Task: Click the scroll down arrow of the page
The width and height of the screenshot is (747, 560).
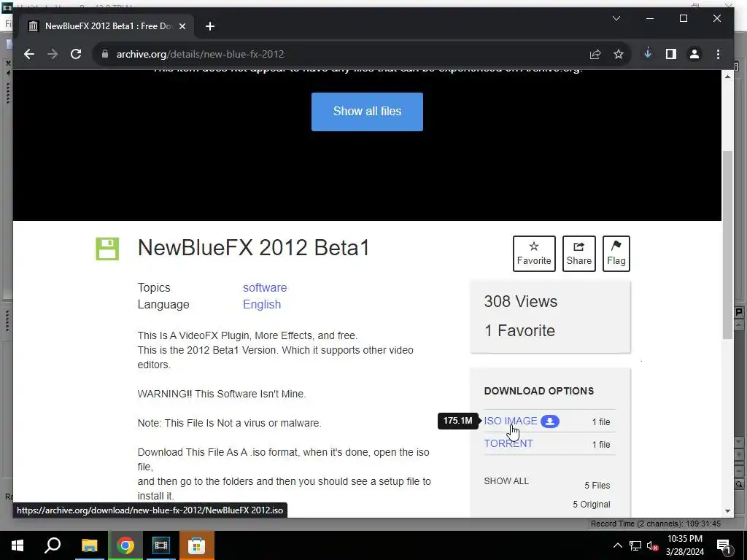Action: (727, 511)
